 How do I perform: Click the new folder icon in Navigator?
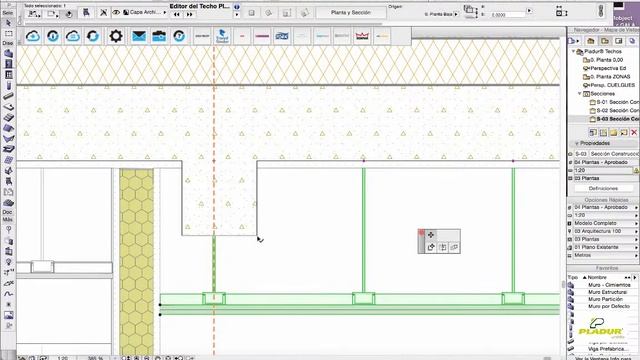pyautogui.click(x=613, y=133)
